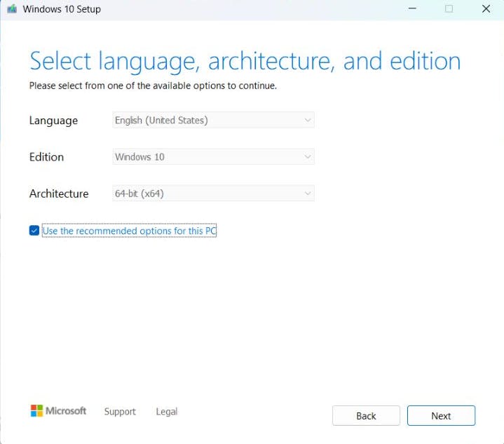The image size is (504, 444).
Task: Click the 'Select language, architecture, and edition' heading
Action: pyautogui.click(x=245, y=61)
